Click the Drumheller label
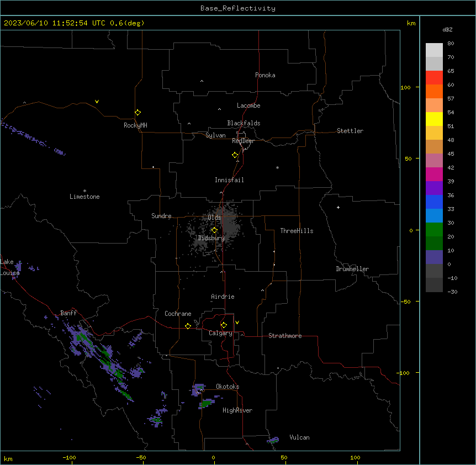 click(x=352, y=269)
